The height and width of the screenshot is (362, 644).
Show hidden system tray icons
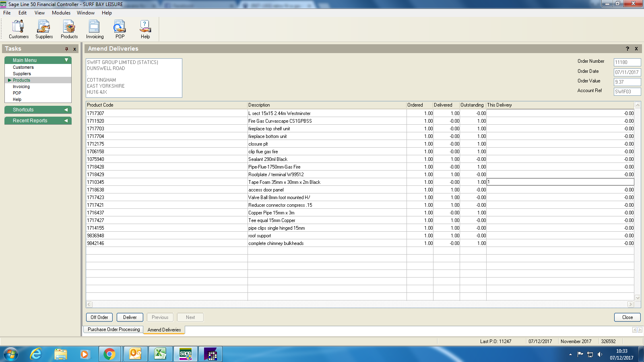(x=570, y=354)
